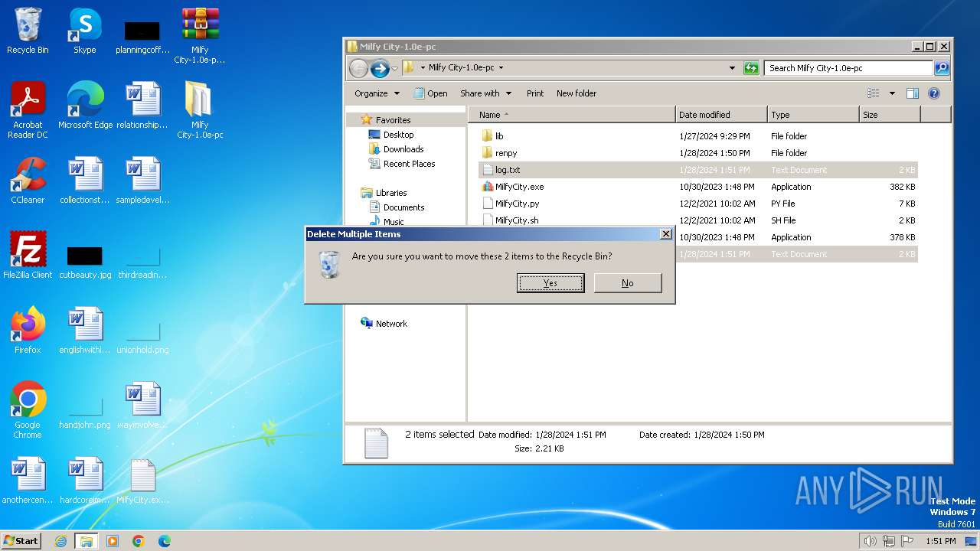Viewport: 980px width, 551px height.
Task: Select the hardcoreim... Word document icon
Action: pyautogui.click(x=85, y=481)
